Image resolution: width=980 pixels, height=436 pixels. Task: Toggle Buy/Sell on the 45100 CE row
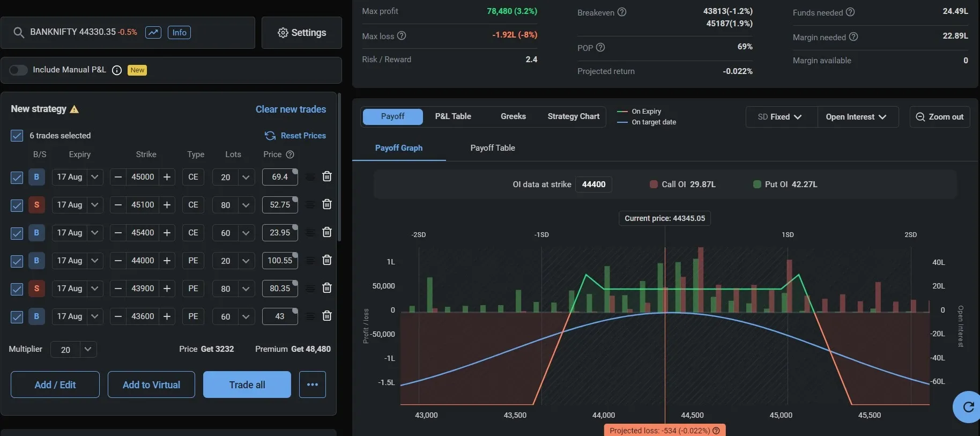tap(36, 205)
